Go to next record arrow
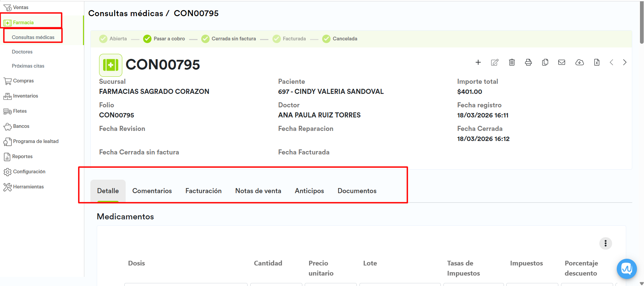This screenshot has height=286, width=644. (x=625, y=62)
